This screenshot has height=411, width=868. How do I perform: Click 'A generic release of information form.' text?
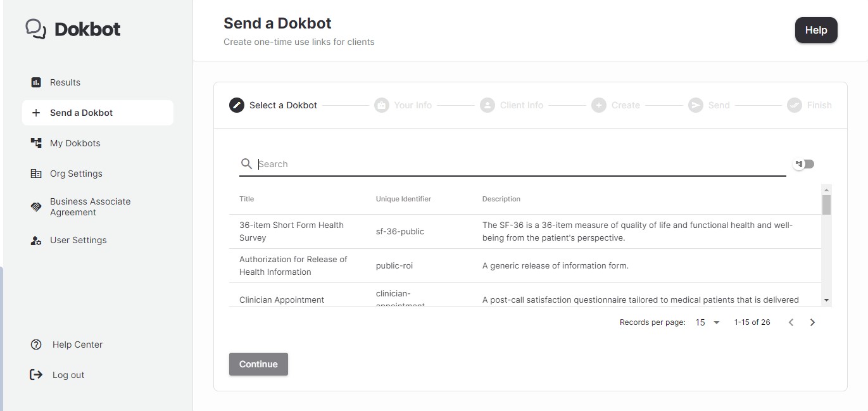point(555,265)
